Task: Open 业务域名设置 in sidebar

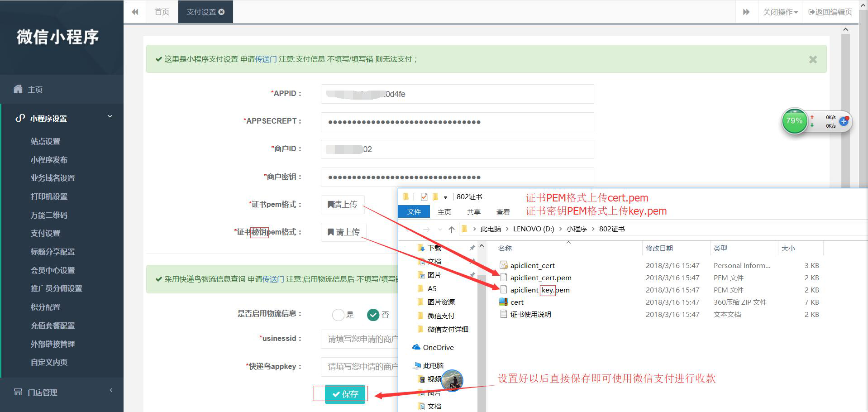Action: pyautogui.click(x=52, y=178)
